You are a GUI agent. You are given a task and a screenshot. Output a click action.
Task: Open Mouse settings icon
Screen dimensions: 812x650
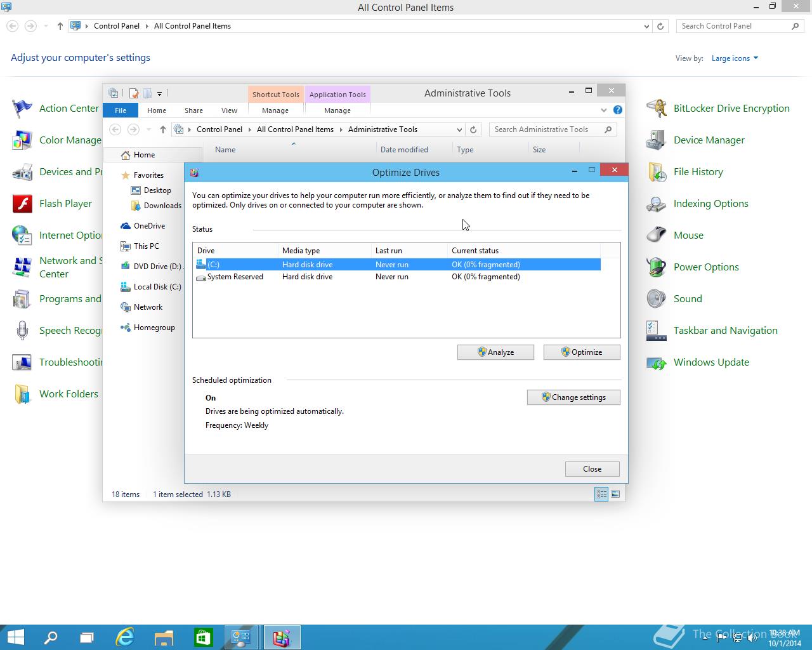pyautogui.click(x=657, y=235)
